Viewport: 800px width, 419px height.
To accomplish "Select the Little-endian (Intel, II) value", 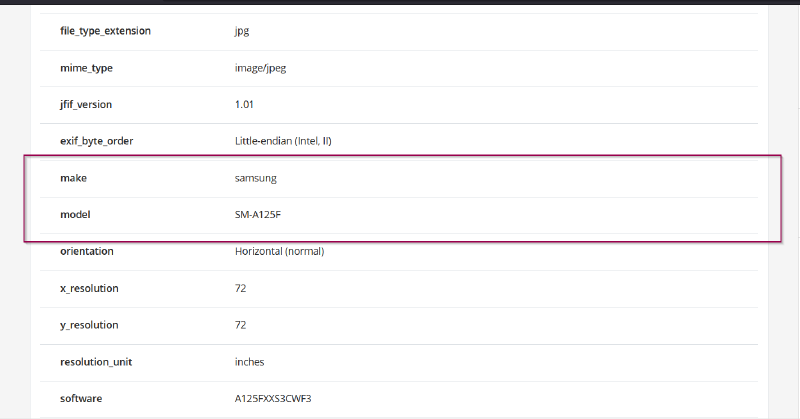I will [283, 141].
